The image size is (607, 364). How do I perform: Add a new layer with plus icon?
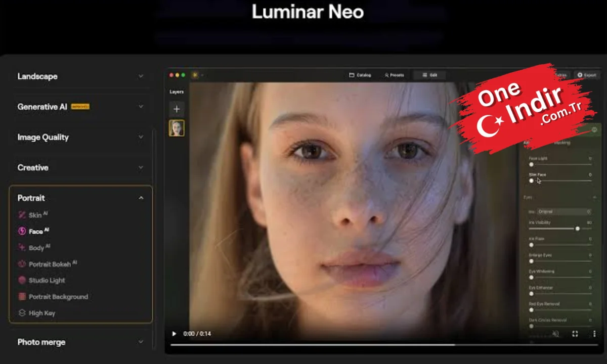pyautogui.click(x=177, y=109)
